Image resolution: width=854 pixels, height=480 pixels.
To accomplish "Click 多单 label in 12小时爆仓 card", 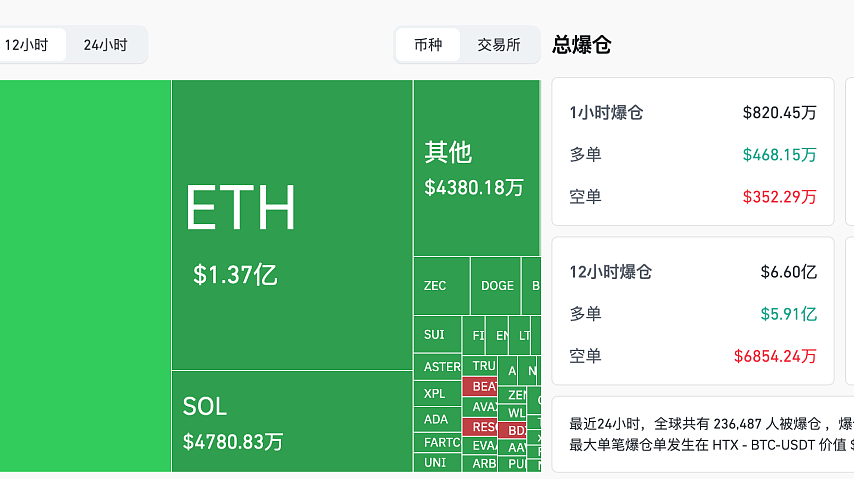I will (585, 314).
